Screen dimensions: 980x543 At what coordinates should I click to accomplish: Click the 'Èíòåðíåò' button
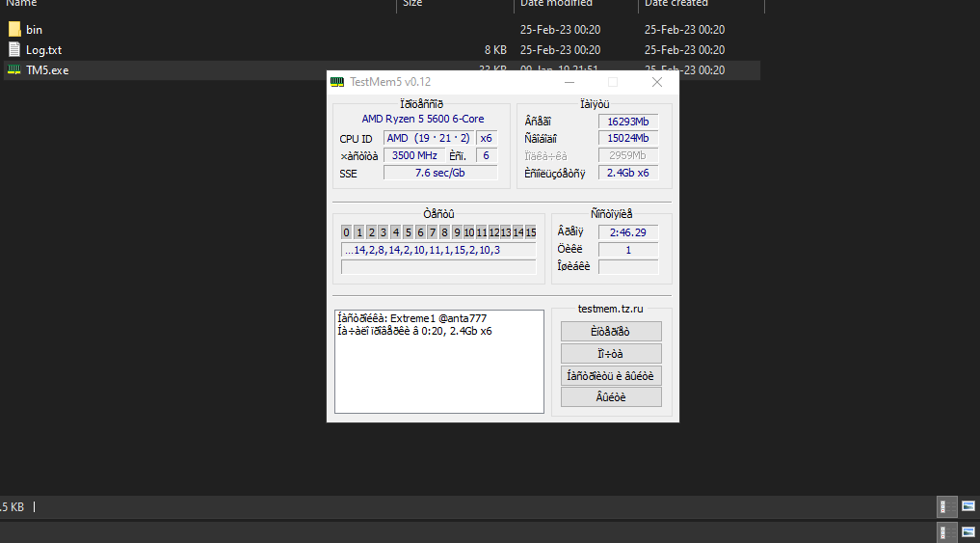click(x=611, y=332)
